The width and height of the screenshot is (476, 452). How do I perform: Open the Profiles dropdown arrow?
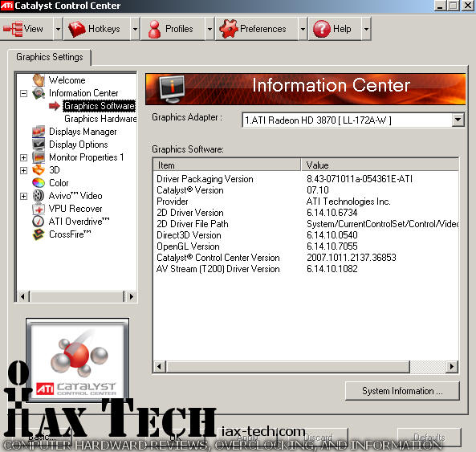click(x=210, y=29)
